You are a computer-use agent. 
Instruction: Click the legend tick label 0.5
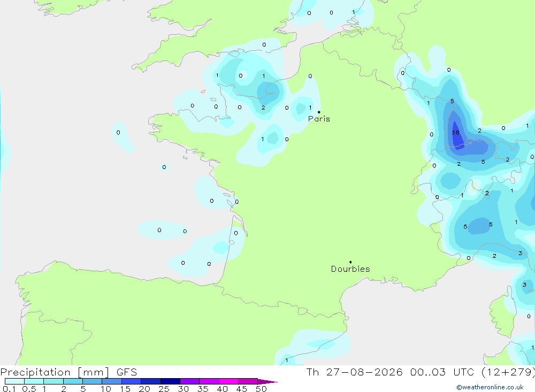coord(29,389)
